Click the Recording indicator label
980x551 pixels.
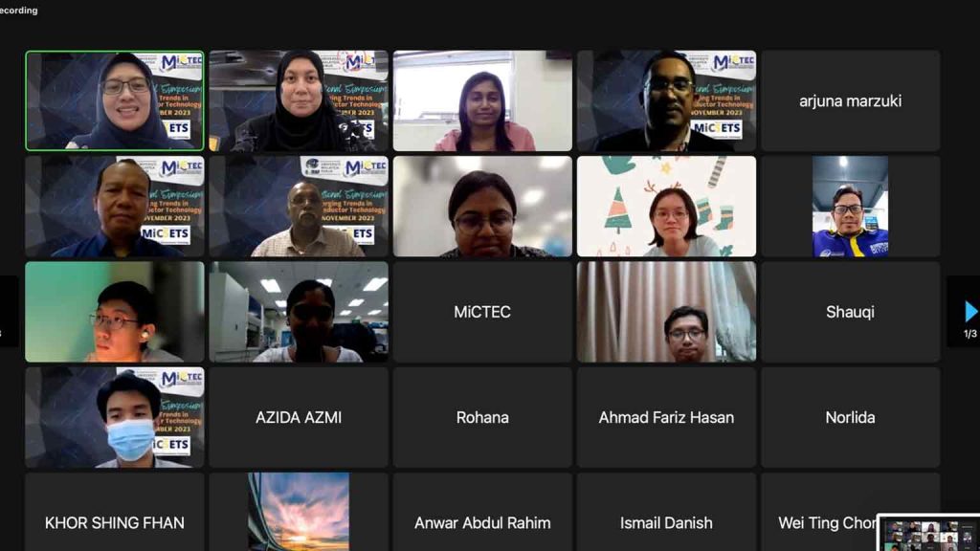[19, 10]
